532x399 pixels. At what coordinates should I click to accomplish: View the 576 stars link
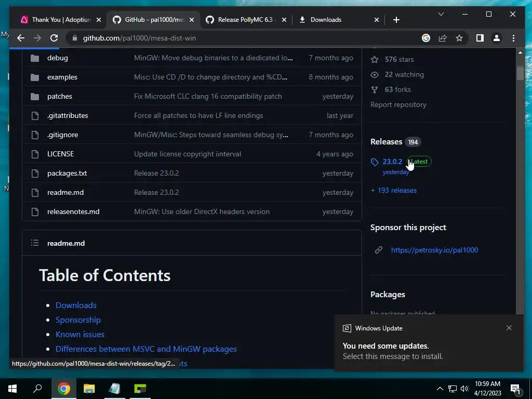tap(399, 59)
